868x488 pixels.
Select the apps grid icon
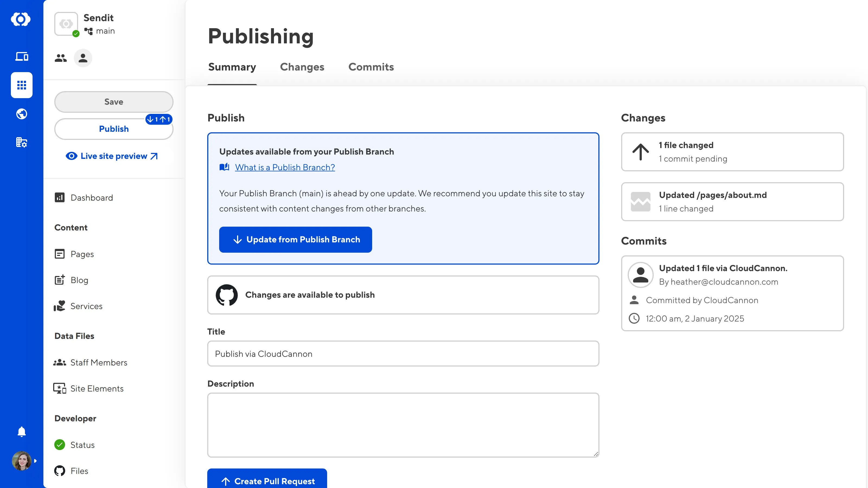(x=22, y=85)
